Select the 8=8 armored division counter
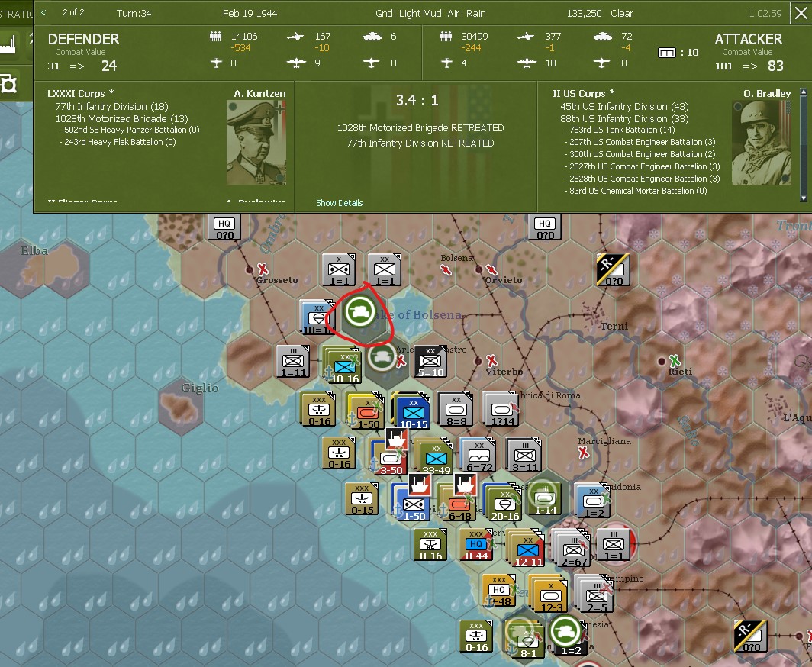The width and height of the screenshot is (812, 667). tap(456, 410)
